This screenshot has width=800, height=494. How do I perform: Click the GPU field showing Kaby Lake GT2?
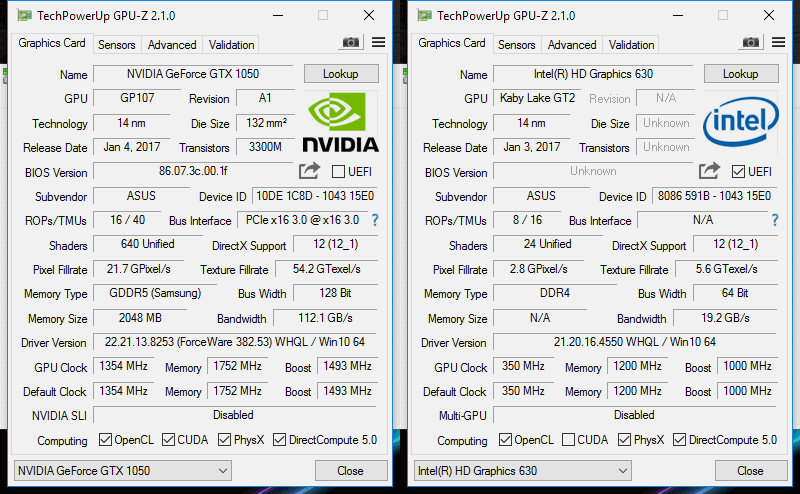[x=537, y=98]
